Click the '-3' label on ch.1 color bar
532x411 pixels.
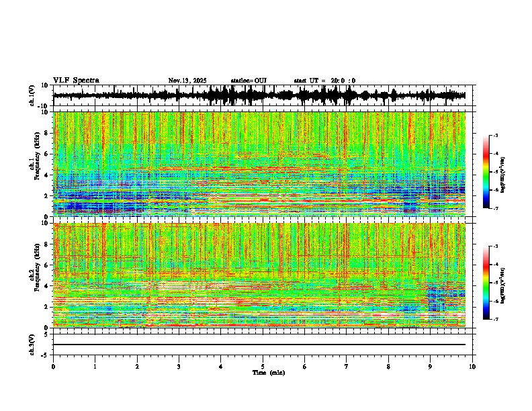495,136
